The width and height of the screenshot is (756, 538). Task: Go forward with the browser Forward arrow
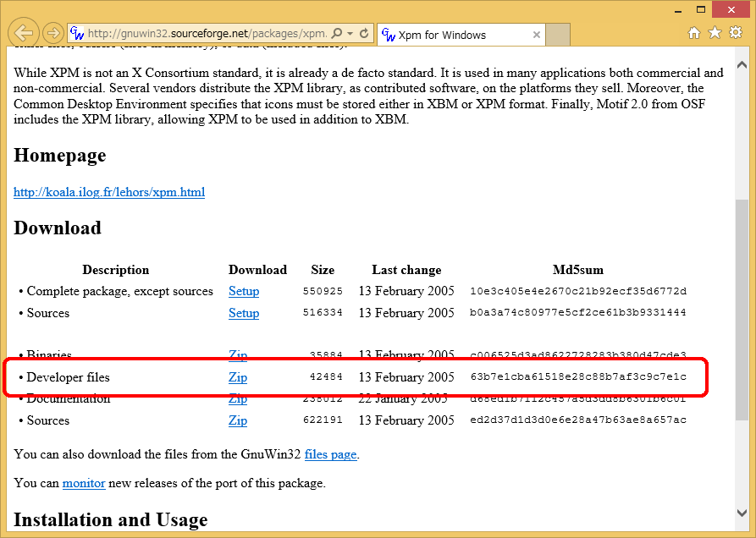[x=53, y=33]
